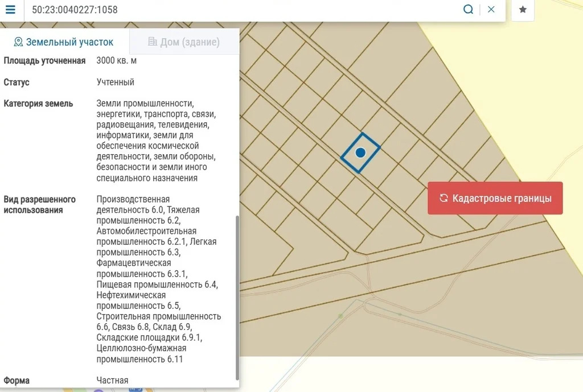
Task: Open the hamburger main menu
Action: (10, 10)
